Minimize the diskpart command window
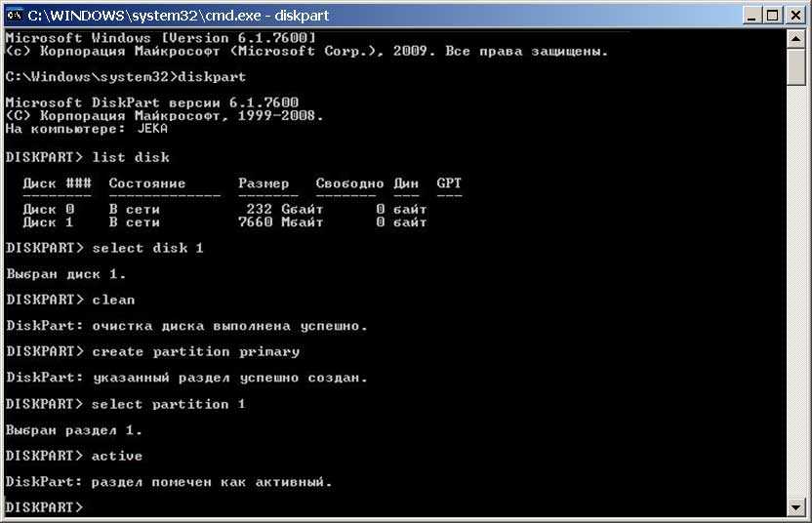Image resolution: width=812 pixels, height=523 pixels. point(751,15)
